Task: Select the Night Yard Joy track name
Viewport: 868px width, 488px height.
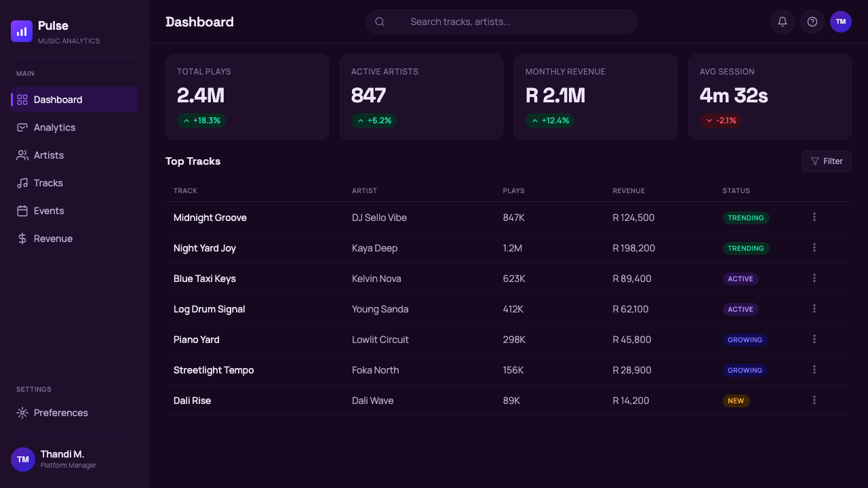Action: [x=205, y=248]
